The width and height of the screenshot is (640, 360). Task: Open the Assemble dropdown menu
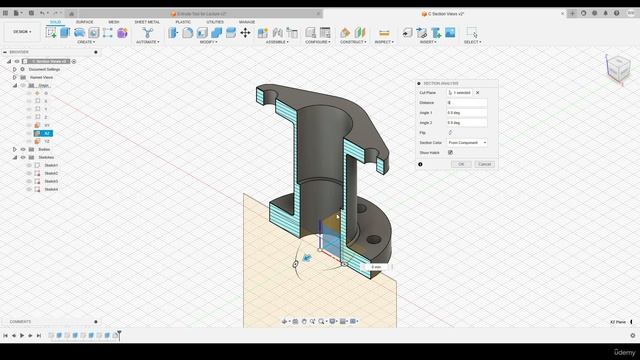coord(277,42)
